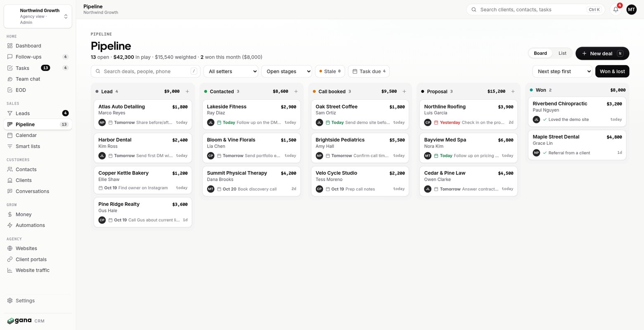Add a deal to the Contacted column

click(296, 92)
